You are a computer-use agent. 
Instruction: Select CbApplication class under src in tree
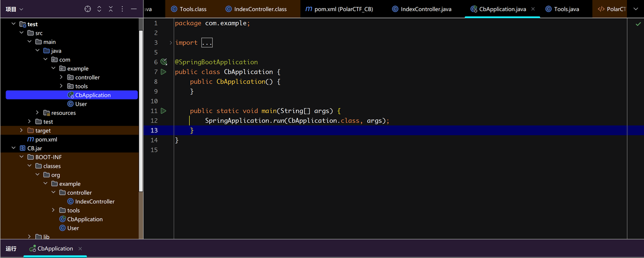71,95
